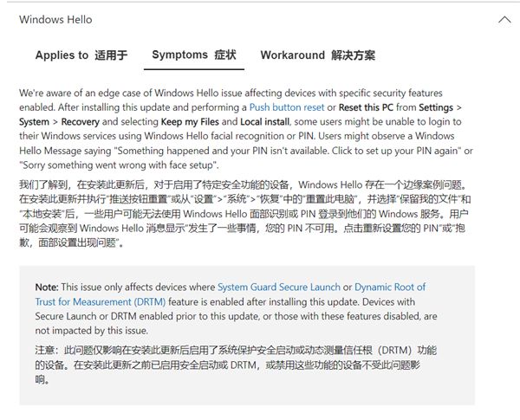The height and width of the screenshot is (420, 520).
Task: Click the Windows Hello section heading
Action: point(55,20)
